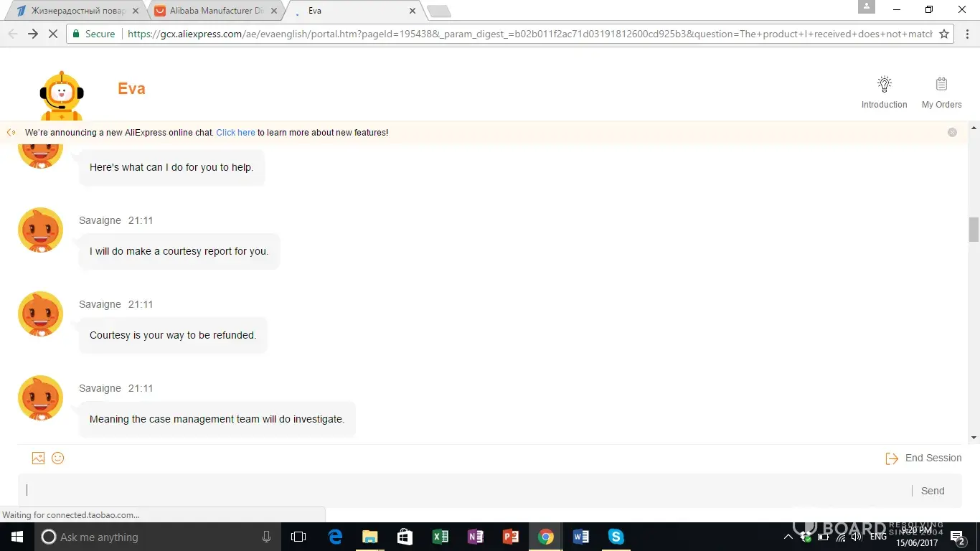The width and height of the screenshot is (980, 551).
Task: Open the Action Center notifications icon
Action: (957, 537)
